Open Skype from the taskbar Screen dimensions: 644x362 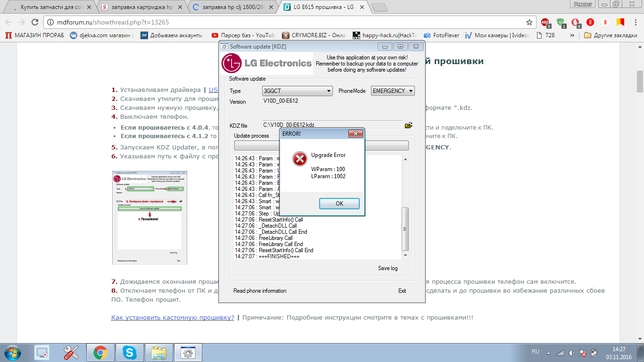129,353
